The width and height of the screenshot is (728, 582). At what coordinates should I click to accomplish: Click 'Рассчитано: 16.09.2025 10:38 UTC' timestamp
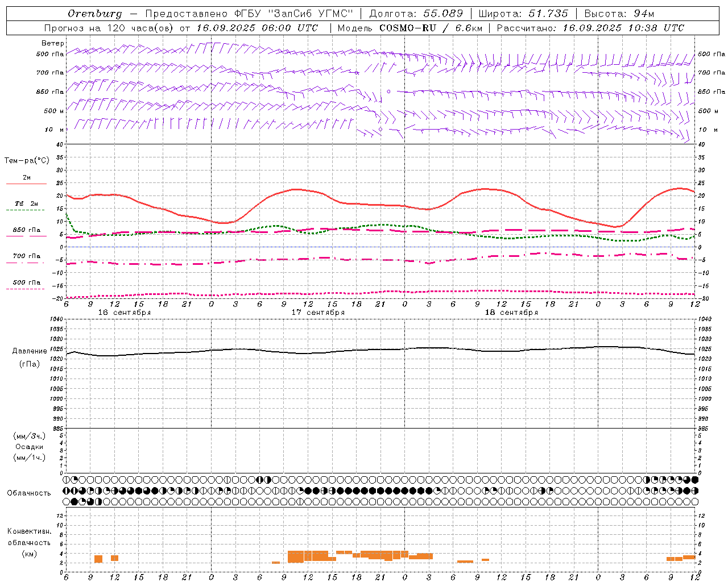(x=590, y=28)
